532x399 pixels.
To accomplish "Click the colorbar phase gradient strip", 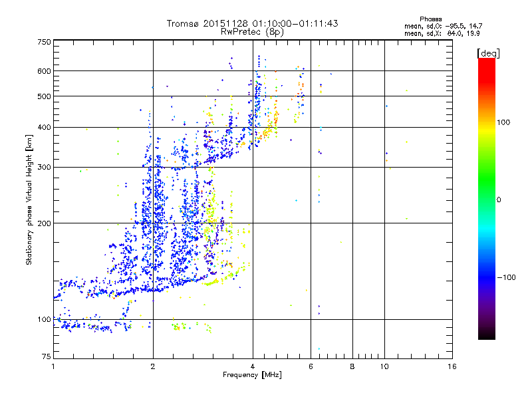I will 487,198.
